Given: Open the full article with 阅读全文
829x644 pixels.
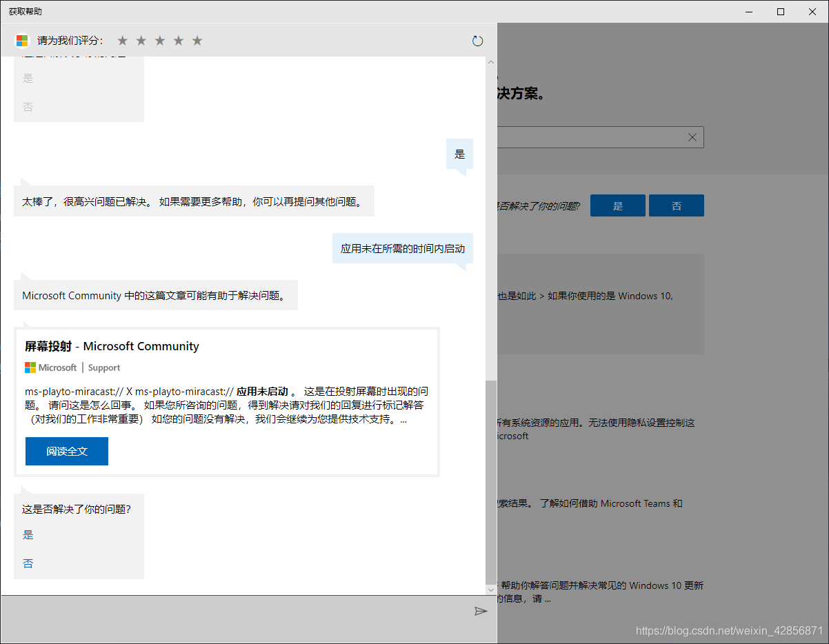Looking at the screenshot, I should 66,451.
